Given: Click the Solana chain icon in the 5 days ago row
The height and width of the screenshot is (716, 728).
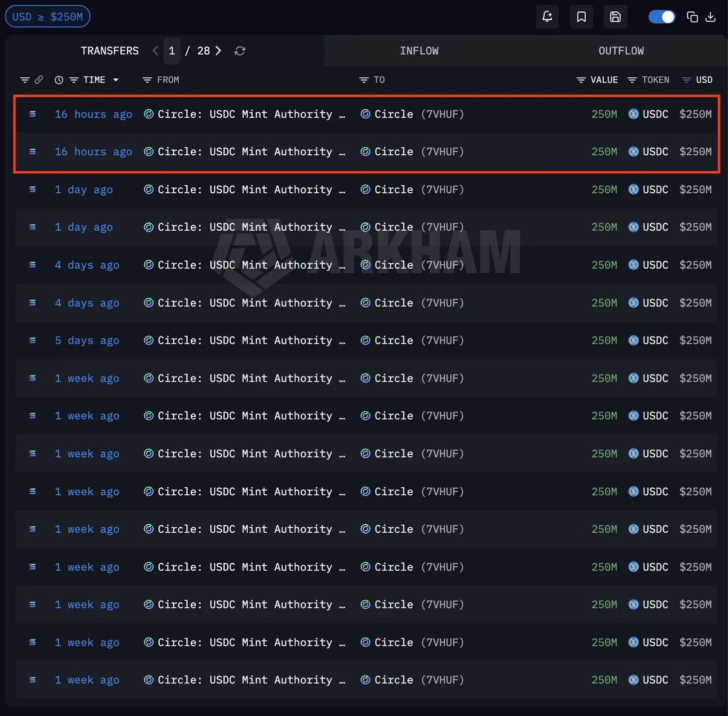Looking at the screenshot, I should pyautogui.click(x=32, y=341).
